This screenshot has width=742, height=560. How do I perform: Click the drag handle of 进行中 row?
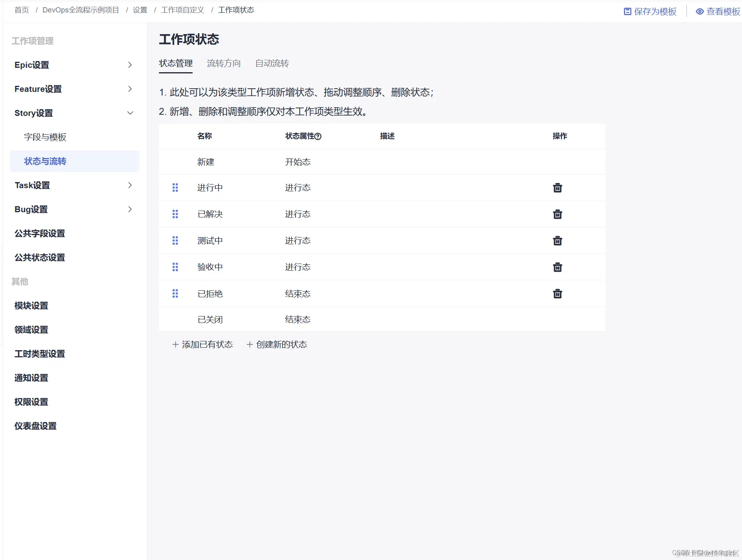tap(175, 187)
